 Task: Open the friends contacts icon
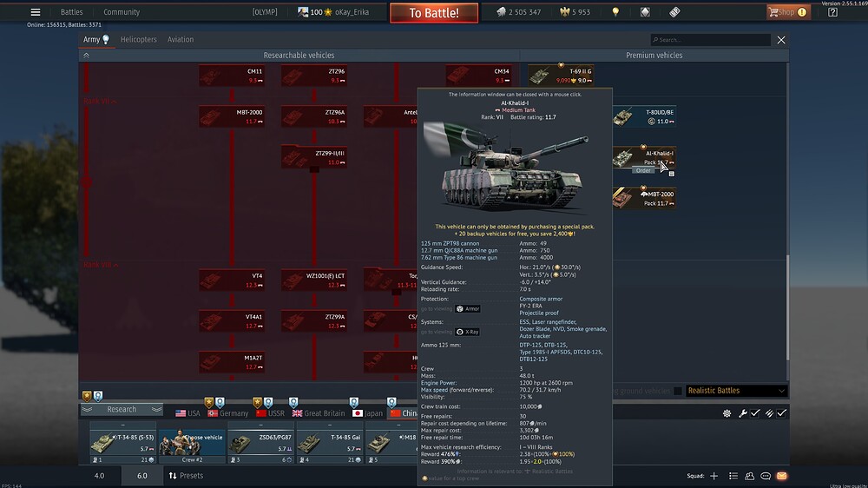tap(750, 476)
